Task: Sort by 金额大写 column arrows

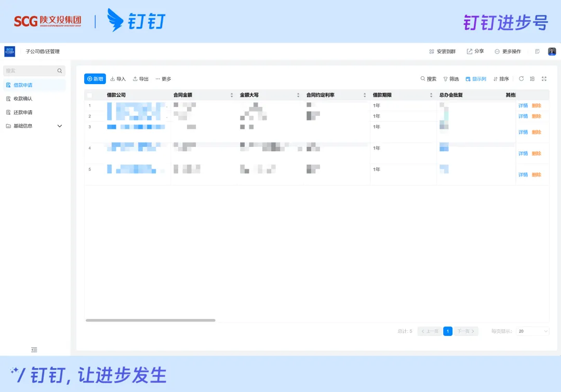Action: pyautogui.click(x=298, y=95)
